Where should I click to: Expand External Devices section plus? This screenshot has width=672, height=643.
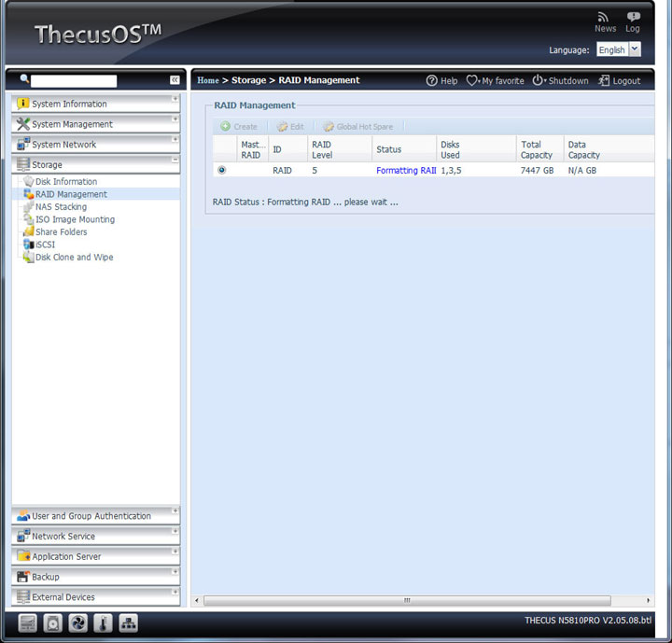click(175, 592)
